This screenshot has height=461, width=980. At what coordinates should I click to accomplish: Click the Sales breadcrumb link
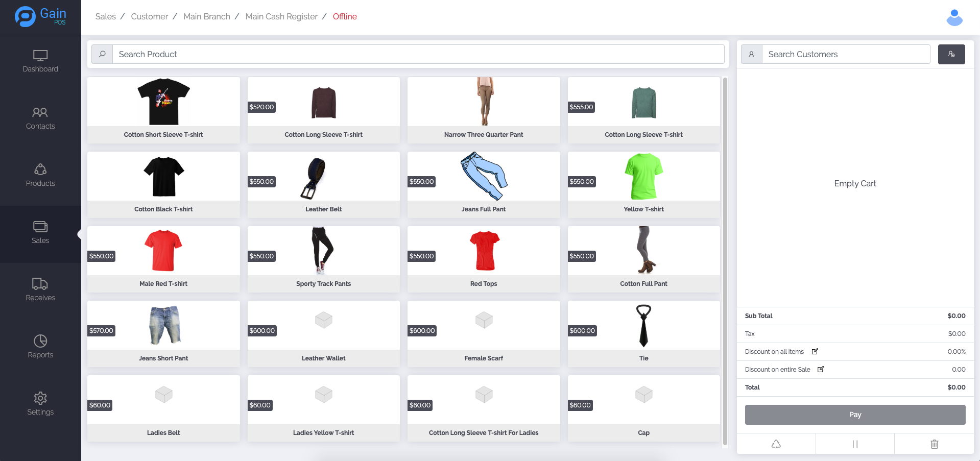pyautogui.click(x=105, y=16)
